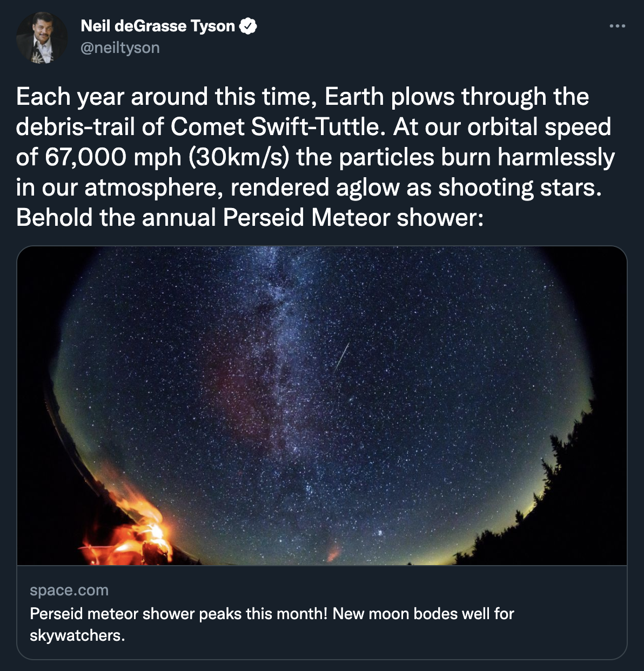Click the meteor streak in the photo

(341, 358)
